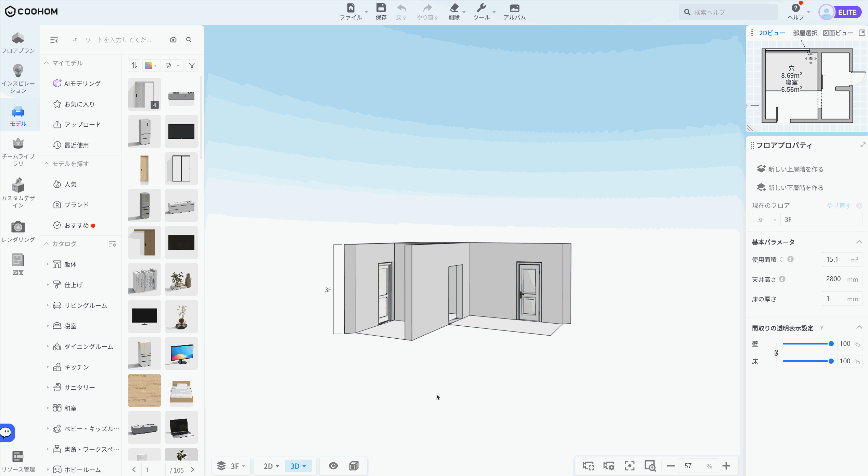
Task: Open Resource Management (リソース管理) section
Action: pyautogui.click(x=18, y=462)
